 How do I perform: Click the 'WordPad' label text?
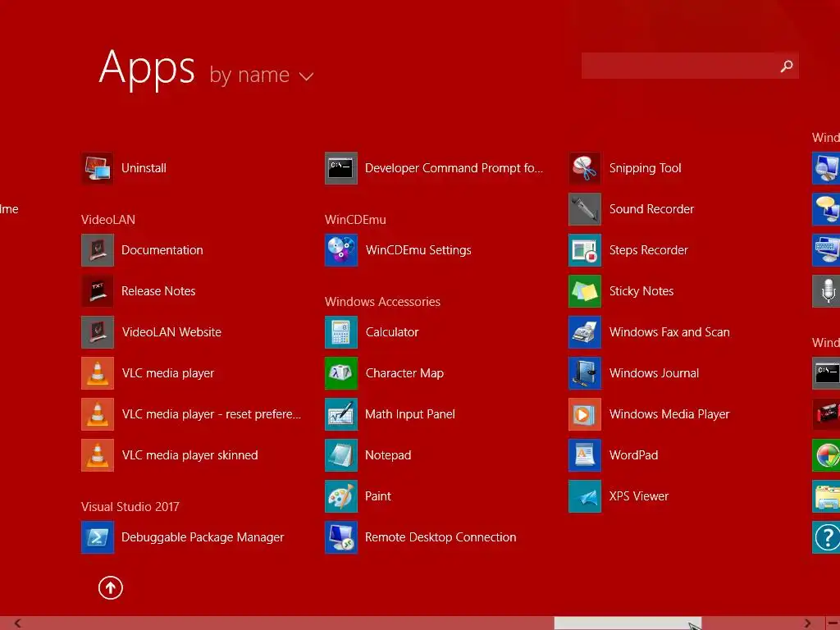pyautogui.click(x=634, y=455)
